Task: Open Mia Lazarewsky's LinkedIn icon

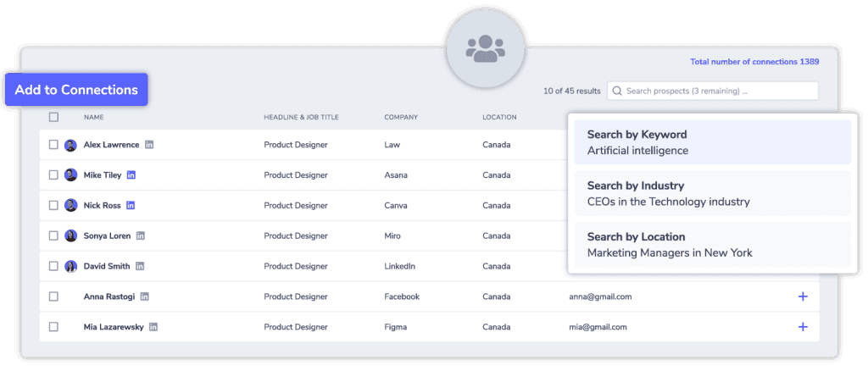Action: click(153, 327)
